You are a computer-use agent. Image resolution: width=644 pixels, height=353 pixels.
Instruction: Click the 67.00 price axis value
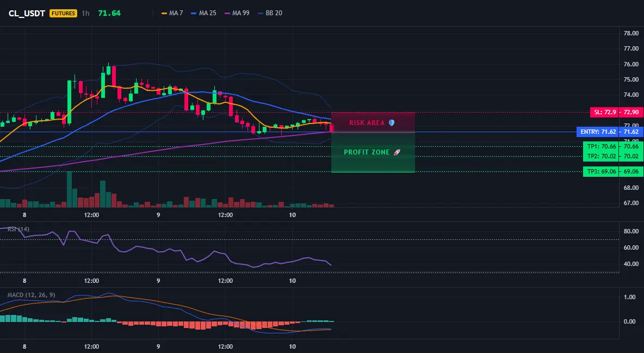tap(631, 203)
